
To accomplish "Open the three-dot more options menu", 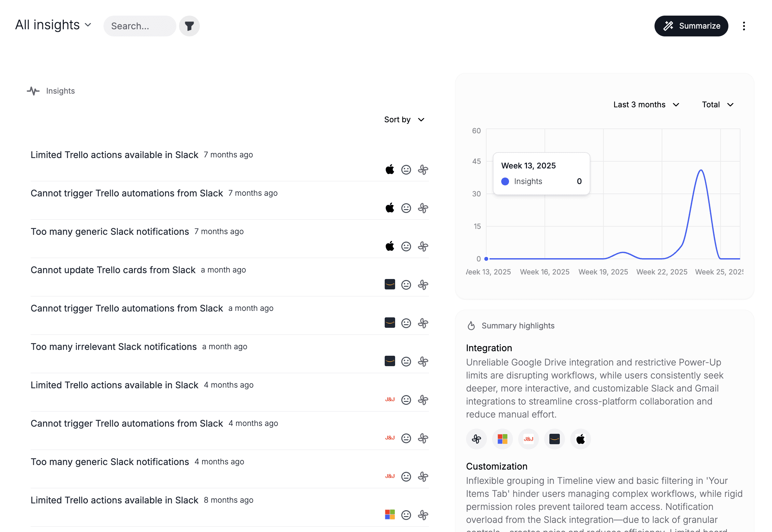I will 744,26.
